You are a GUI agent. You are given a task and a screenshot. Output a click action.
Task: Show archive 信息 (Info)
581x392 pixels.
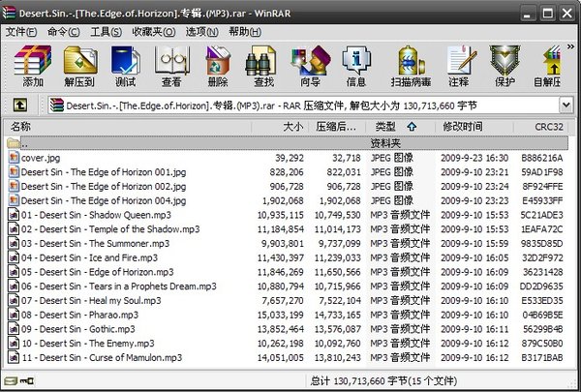point(356,66)
